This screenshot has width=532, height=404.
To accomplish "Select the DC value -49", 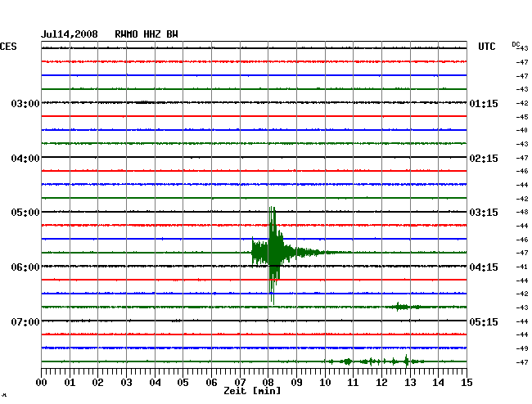I will coord(522,348).
